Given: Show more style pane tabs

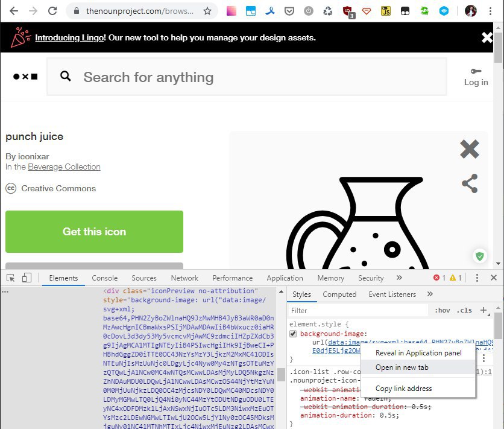Looking at the screenshot, I should pyautogui.click(x=430, y=294).
